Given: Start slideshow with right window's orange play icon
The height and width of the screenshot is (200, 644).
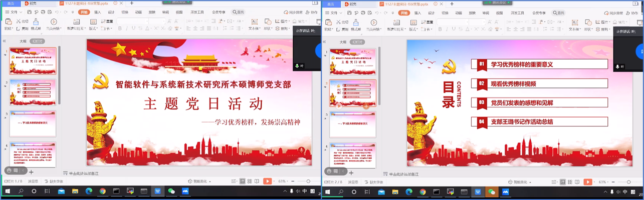Looking at the screenshot, I should pos(587,181).
